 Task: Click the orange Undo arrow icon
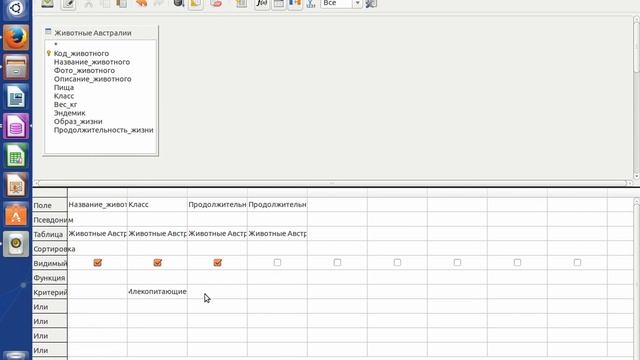point(141,3)
